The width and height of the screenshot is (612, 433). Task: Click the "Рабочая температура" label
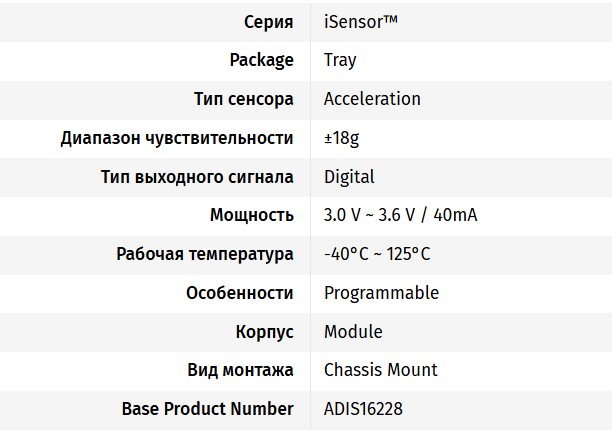coord(205,254)
